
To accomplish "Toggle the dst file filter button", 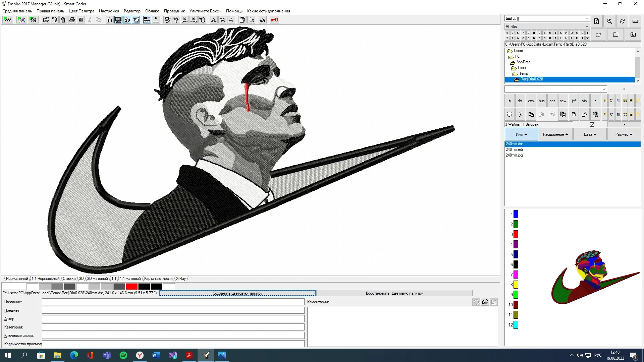I will (520, 101).
